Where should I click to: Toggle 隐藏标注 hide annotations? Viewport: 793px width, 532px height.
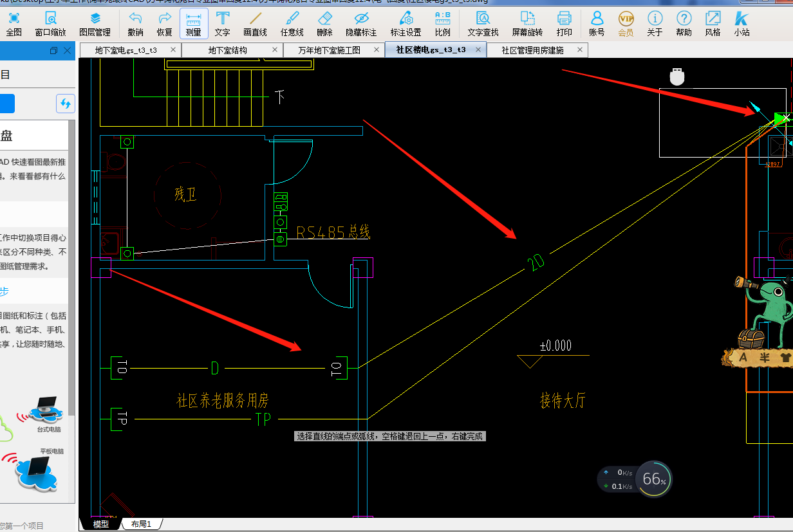coord(361,24)
